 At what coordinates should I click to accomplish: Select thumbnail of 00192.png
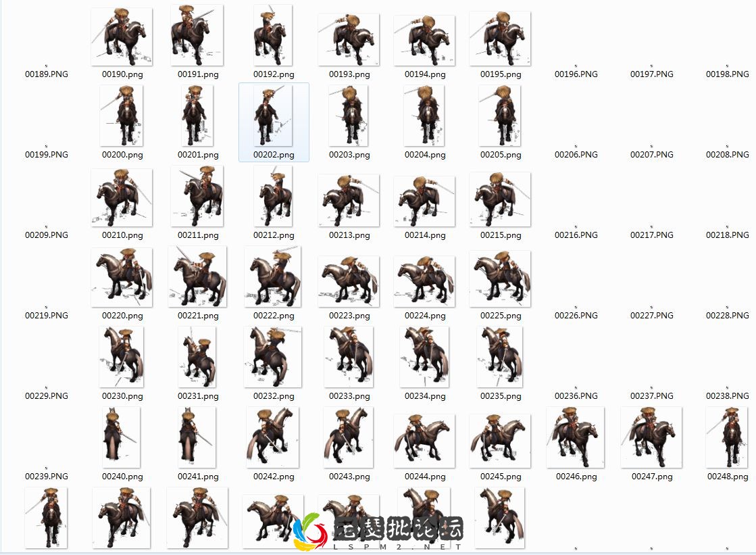point(273,35)
